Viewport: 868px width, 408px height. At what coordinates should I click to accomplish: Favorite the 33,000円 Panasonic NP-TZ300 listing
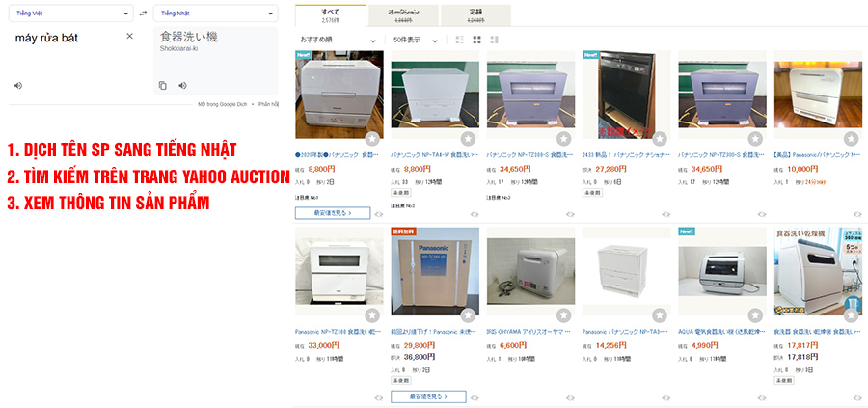[x=372, y=315]
